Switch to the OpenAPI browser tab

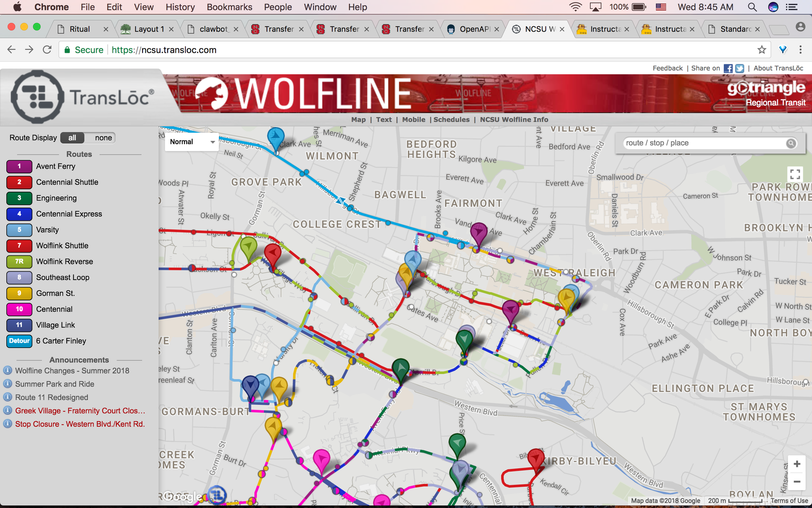474,29
